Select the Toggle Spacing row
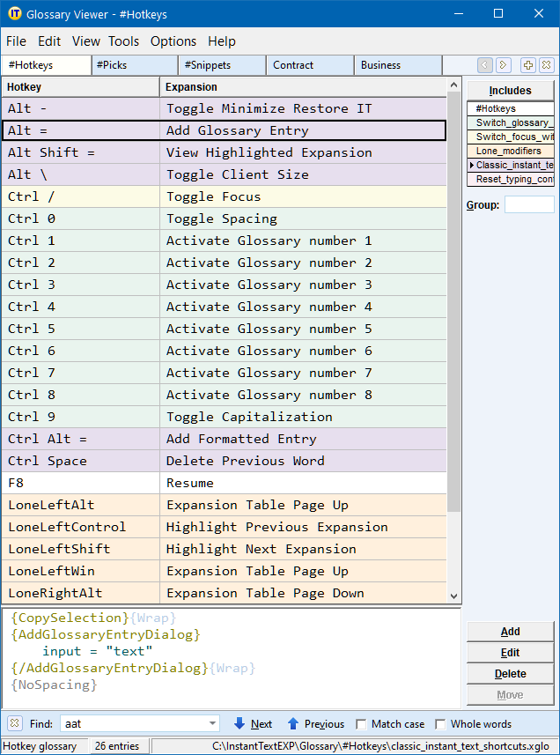 point(225,218)
